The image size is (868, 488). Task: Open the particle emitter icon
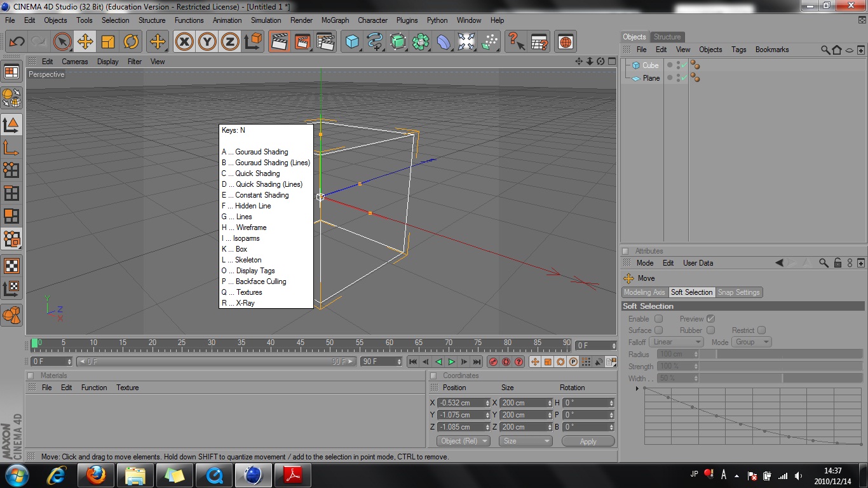489,42
